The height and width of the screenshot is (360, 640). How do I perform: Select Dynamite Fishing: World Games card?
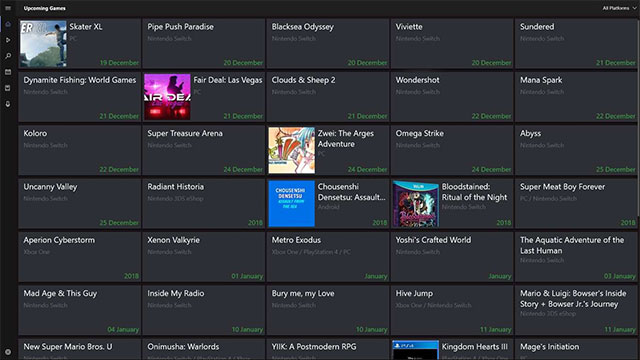tap(80, 97)
